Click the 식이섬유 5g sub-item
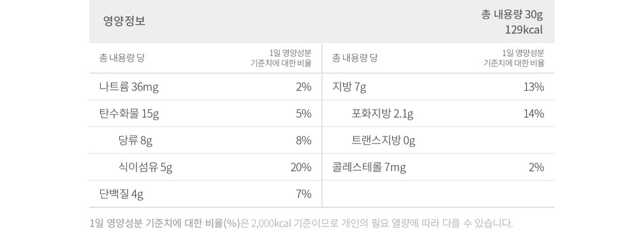Image resolution: width=644 pixels, height=231 pixels. 145,167
